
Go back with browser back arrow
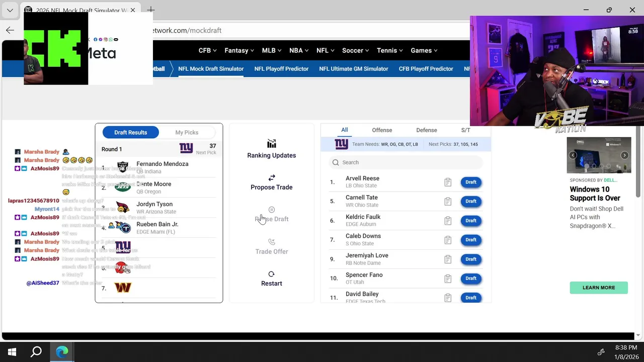tap(10, 30)
